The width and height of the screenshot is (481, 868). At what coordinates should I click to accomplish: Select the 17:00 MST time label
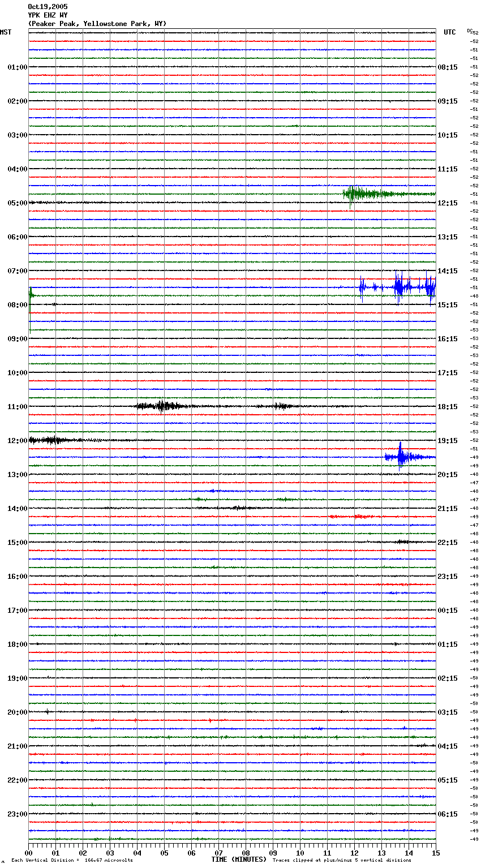[x=18, y=611]
